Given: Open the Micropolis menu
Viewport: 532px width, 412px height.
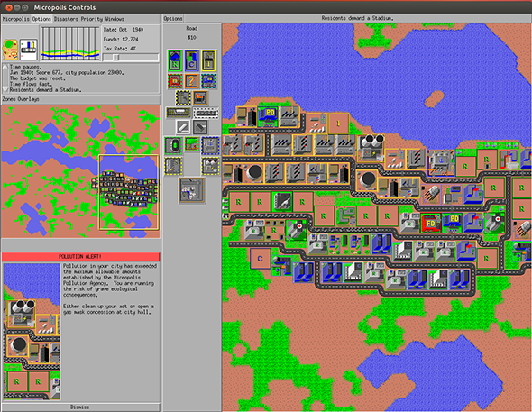Looking at the screenshot, I should pyautogui.click(x=16, y=19).
